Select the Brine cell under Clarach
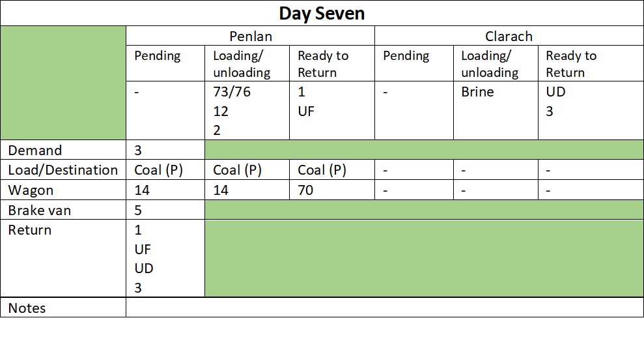This screenshot has height=350, width=644. click(496, 110)
